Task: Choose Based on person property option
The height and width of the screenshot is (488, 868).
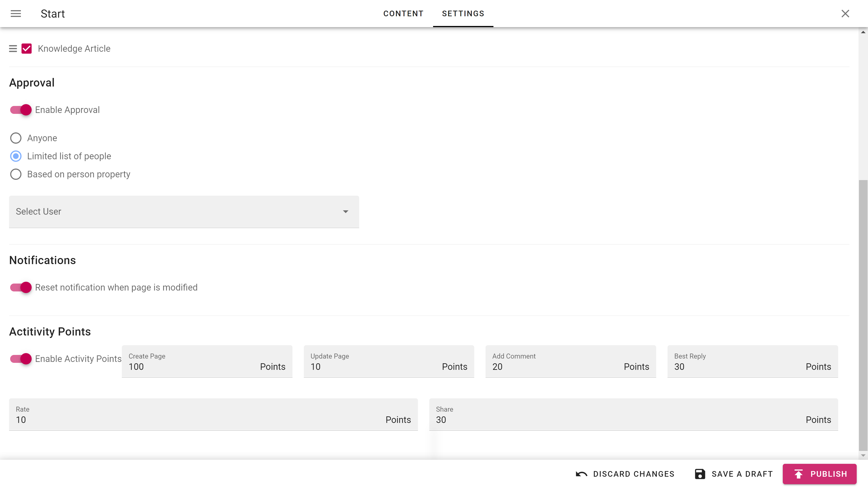Action: pyautogui.click(x=16, y=174)
